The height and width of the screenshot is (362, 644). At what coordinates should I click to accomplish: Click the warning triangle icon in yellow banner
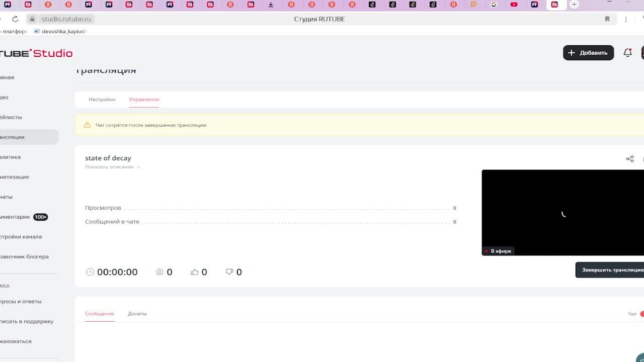coord(87,125)
